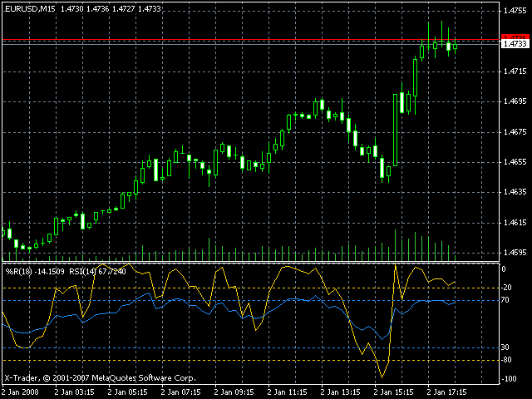Viewport: 532px width, 399px height.
Task: Click the 2 Jan 17:15 time label
Action: pyautogui.click(x=447, y=392)
